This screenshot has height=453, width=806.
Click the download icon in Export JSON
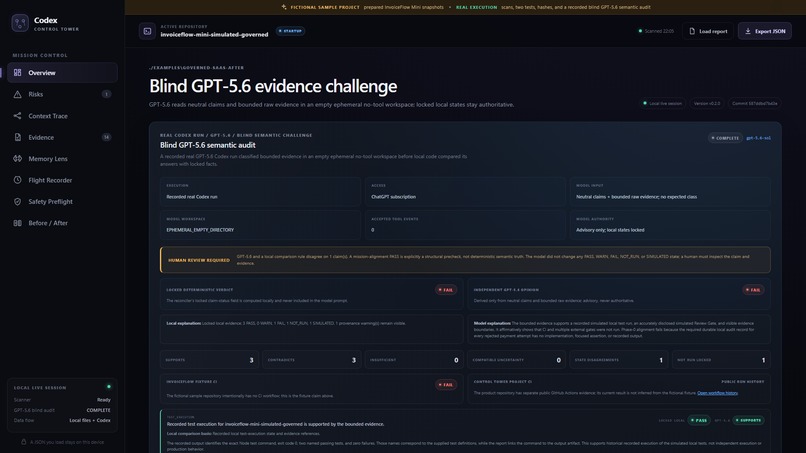coord(748,31)
